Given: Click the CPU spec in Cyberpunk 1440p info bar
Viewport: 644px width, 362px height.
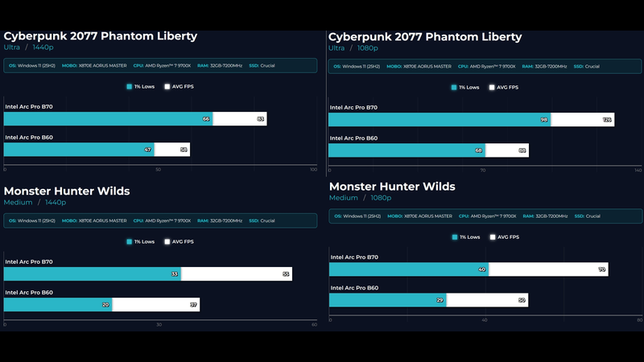Looking at the screenshot, I should (x=166, y=65).
